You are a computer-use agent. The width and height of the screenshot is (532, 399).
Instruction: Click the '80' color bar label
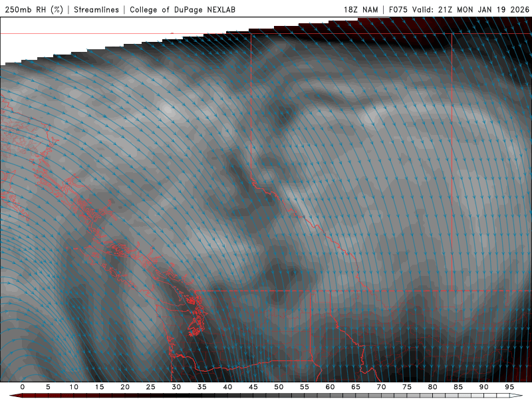[432, 387]
